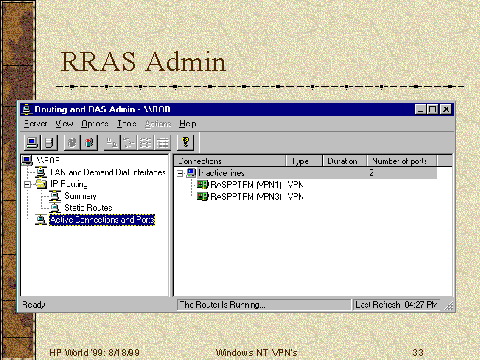Select Active Connections and Ports item
Viewport: 480px width, 360px height.
(102, 220)
